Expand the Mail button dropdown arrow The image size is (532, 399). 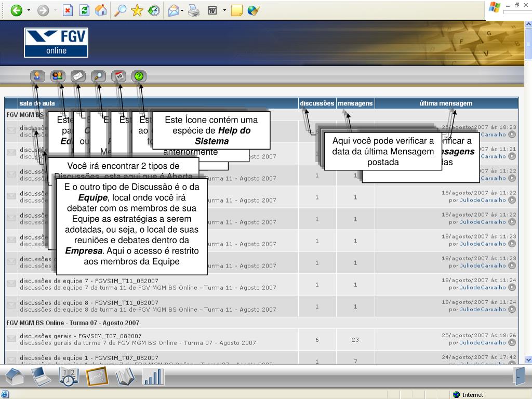tap(183, 10)
